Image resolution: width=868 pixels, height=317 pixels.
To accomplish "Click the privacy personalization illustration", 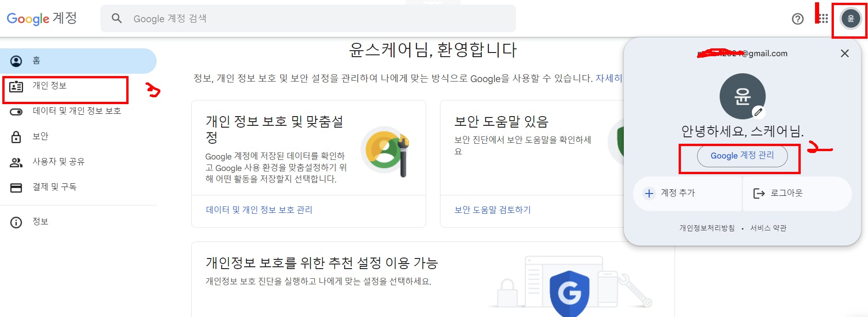I will (386, 151).
